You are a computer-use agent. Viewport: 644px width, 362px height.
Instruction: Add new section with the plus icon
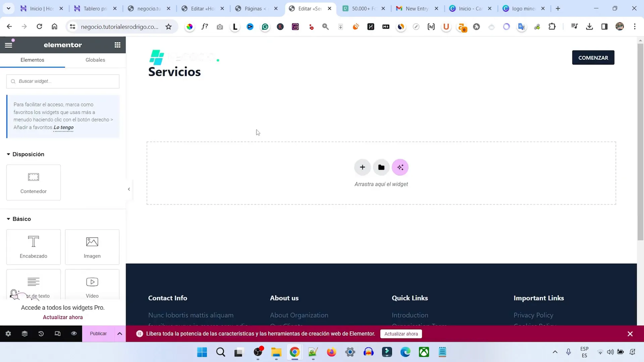pyautogui.click(x=362, y=167)
